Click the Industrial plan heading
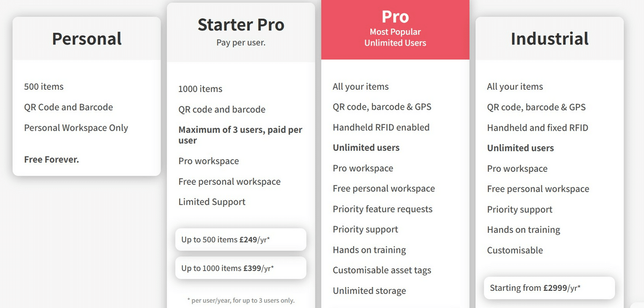The height and width of the screenshot is (308, 644). click(550, 39)
